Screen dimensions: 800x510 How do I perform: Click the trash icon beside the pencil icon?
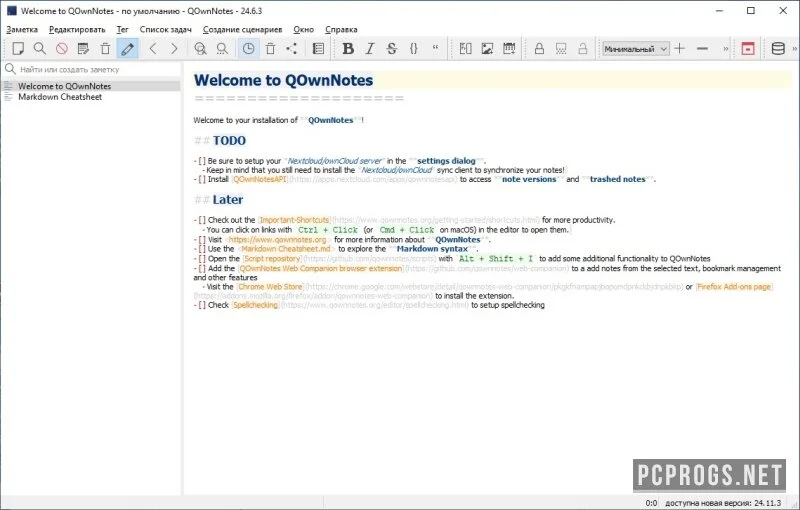[105, 48]
